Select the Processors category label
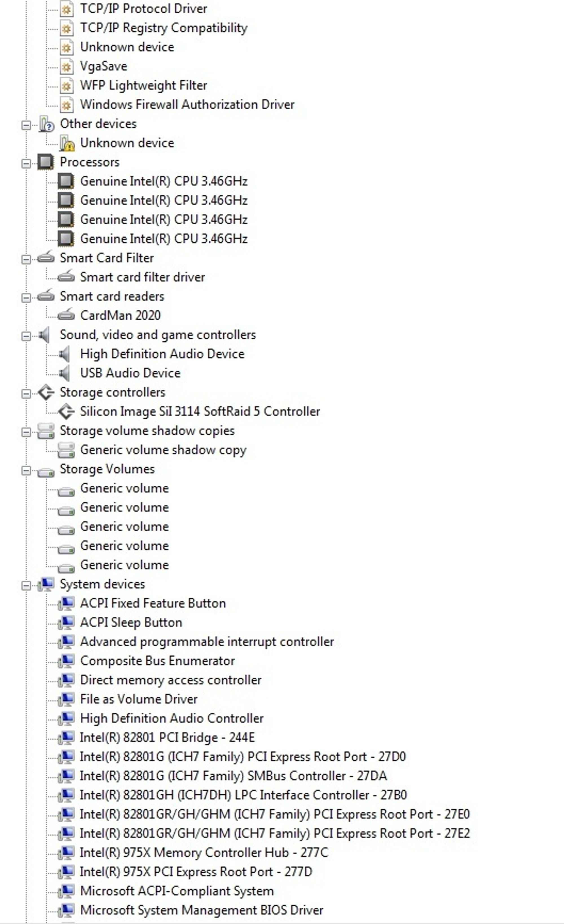The image size is (564, 924). (89, 162)
